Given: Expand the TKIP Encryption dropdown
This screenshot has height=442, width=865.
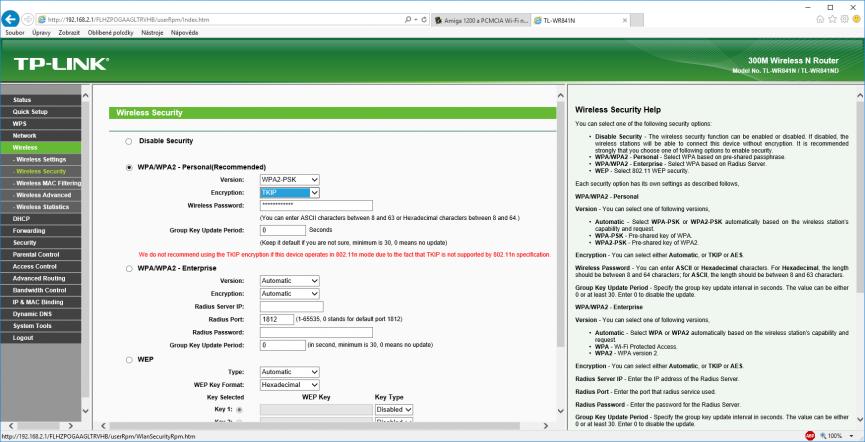Looking at the screenshot, I should tap(289, 191).
